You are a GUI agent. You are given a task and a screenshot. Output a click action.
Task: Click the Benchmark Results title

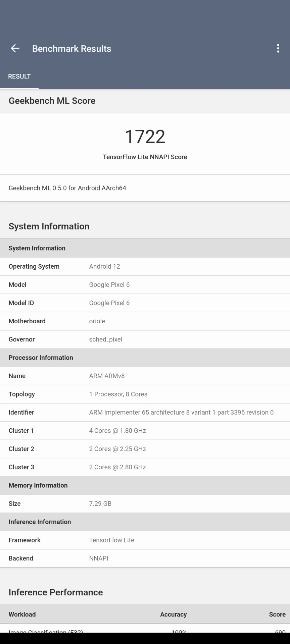(x=71, y=49)
